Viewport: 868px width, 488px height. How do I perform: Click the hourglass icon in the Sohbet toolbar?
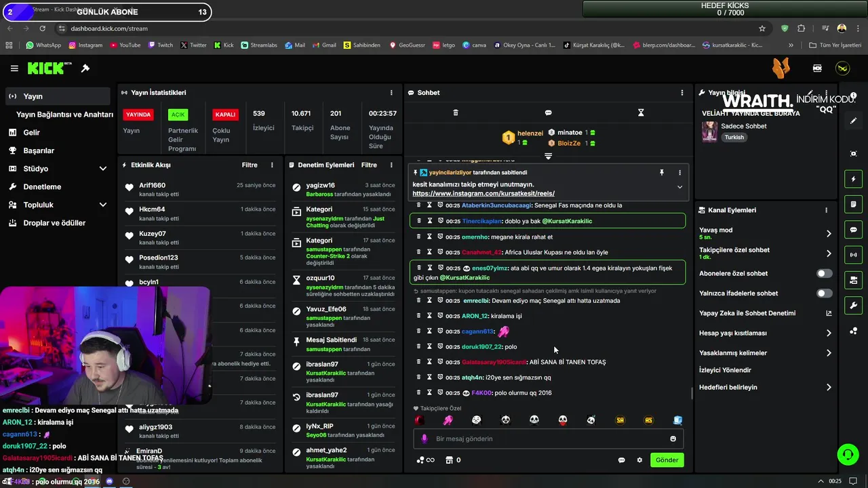pos(641,113)
